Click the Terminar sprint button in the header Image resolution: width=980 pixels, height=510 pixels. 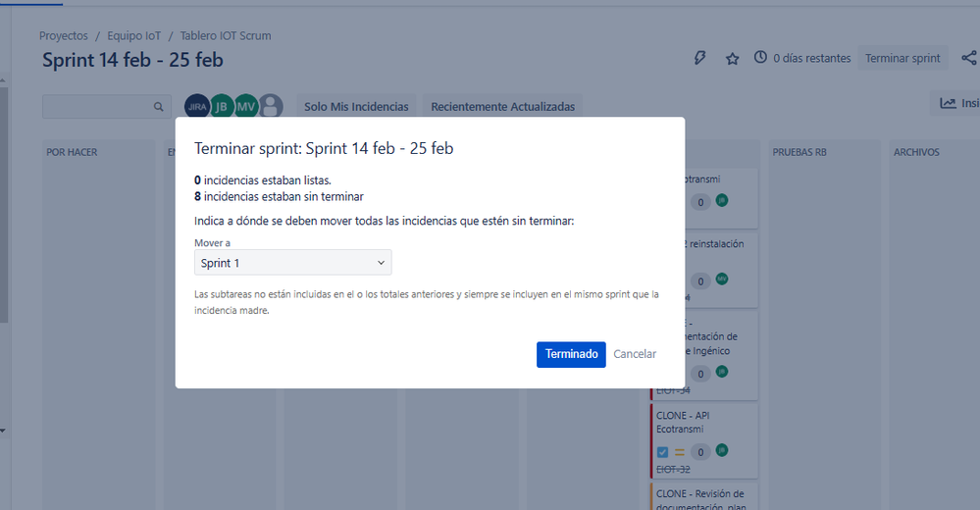903,58
